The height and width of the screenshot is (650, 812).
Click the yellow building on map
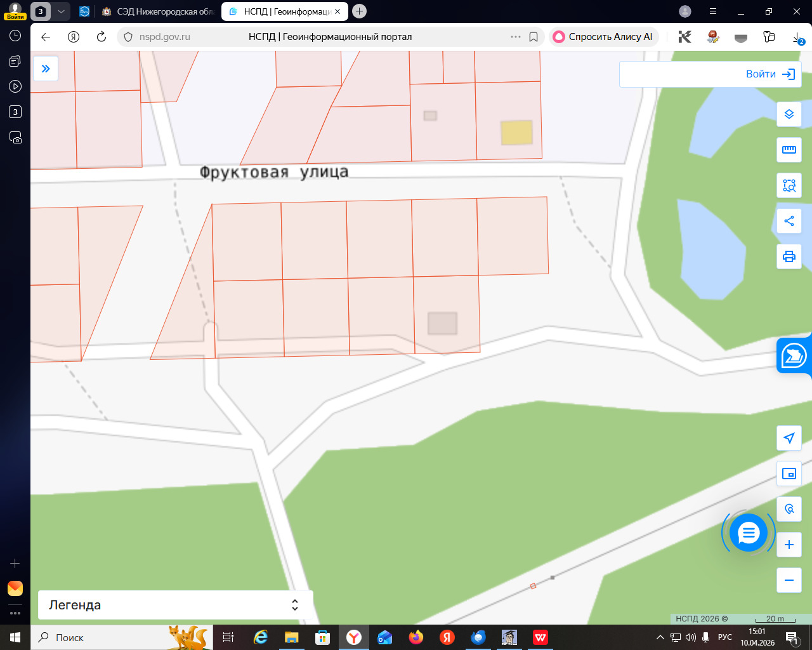coord(516,133)
